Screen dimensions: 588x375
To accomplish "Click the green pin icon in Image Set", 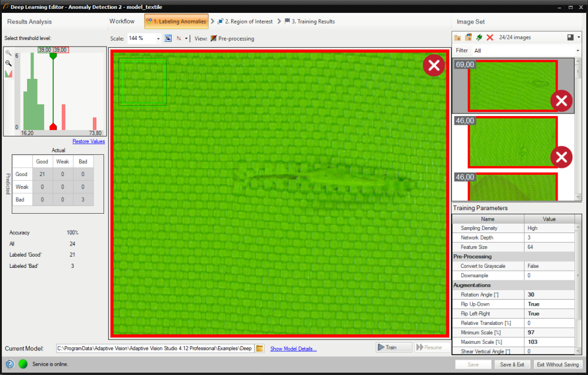I will click(479, 38).
